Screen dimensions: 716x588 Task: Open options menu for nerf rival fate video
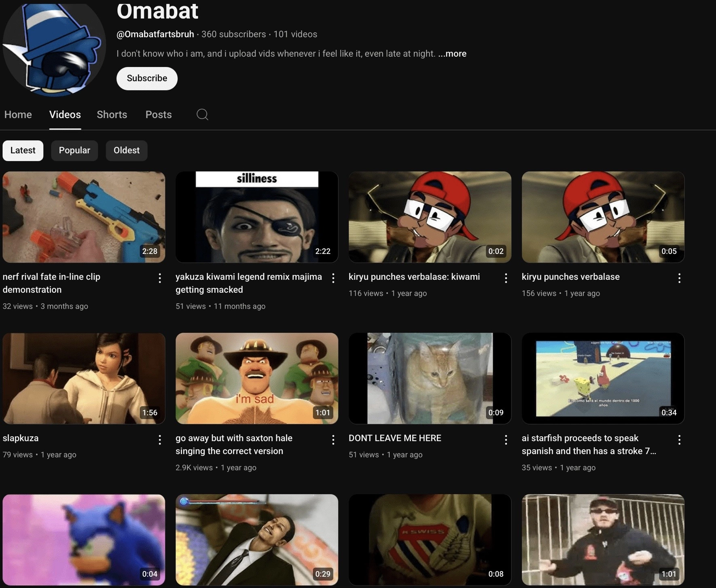(x=160, y=278)
